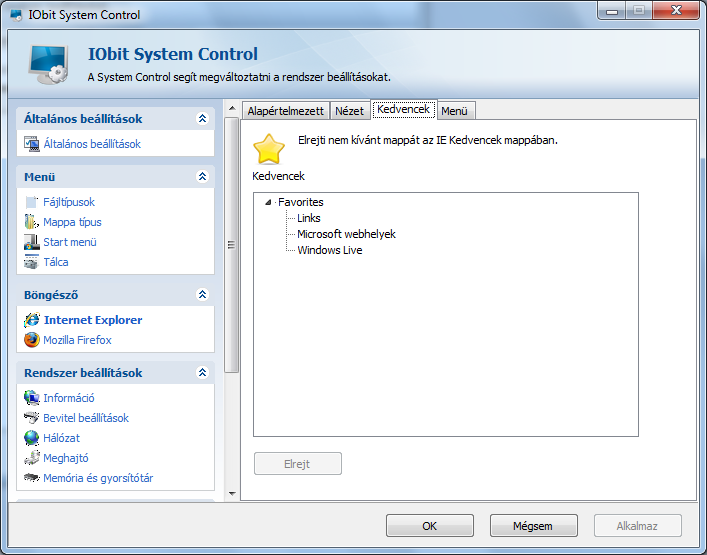Click the Mozilla Firefox logo icon
707x555 pixels.
[32, 340]
